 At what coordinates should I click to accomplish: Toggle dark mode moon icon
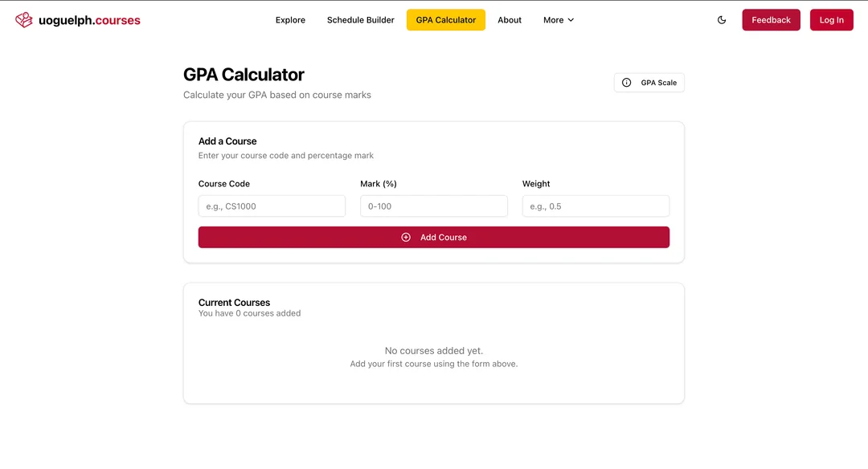(721, 20)
